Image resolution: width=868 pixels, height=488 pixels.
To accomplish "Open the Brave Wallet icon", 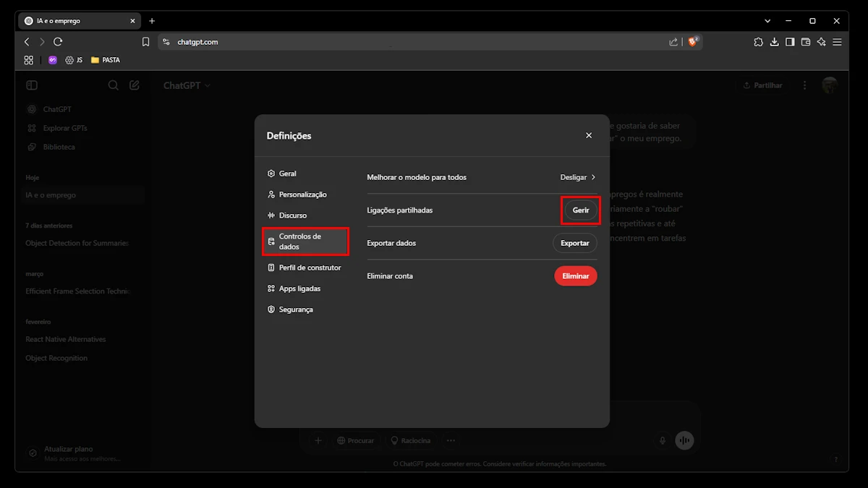I will (805, 42).
